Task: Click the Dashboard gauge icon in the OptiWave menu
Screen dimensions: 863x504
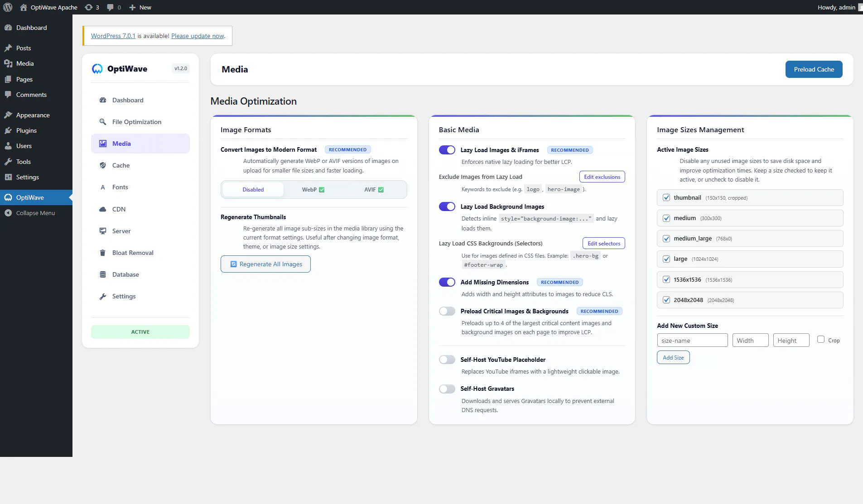Action: (x=103, y=100)
